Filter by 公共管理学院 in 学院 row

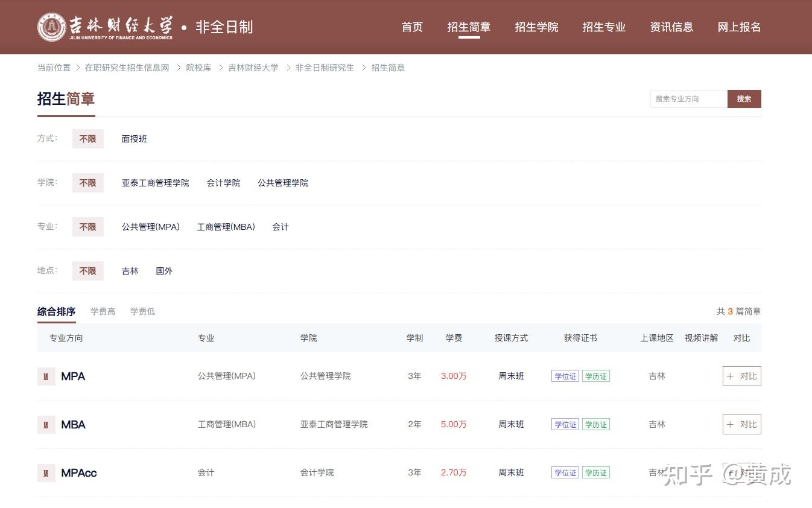click(x=283, y=183)
